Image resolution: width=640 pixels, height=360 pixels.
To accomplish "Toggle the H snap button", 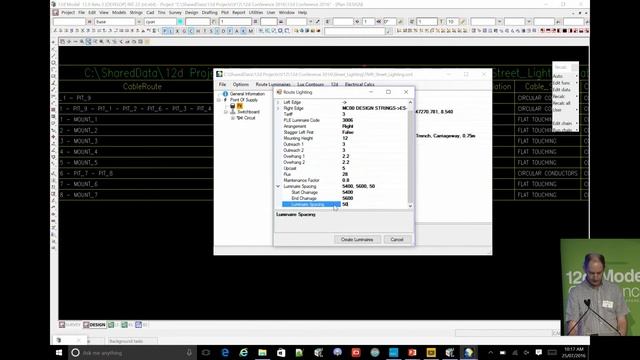I will click(x=198, y=31).
